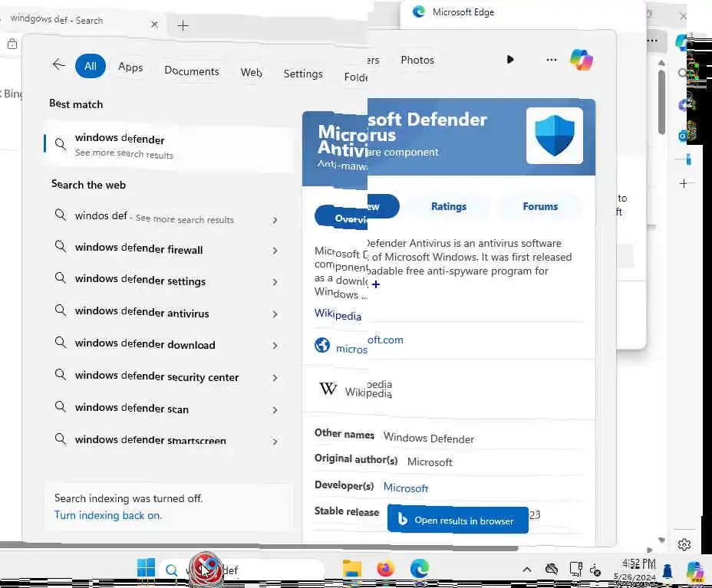Click the Wikipedia W logo
This screenshot has height=588, width=712.
point(328,389)
